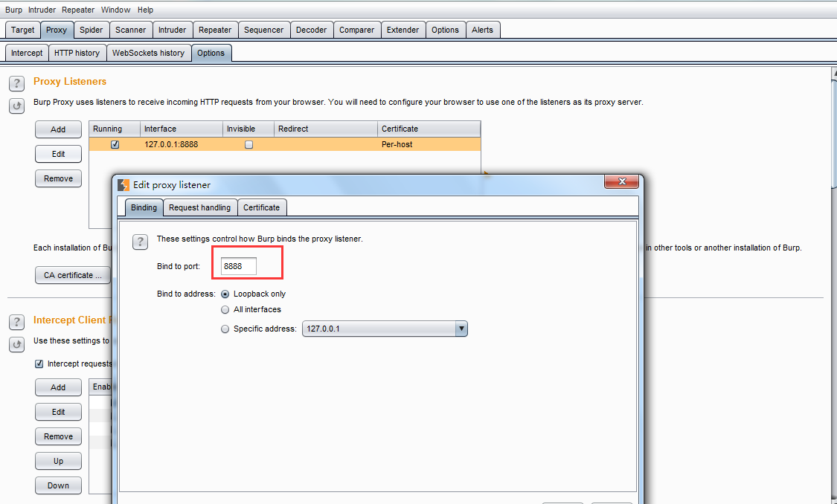Click CA certificate button
Viewport: 837px width, 504px height.
coord(73,275)
